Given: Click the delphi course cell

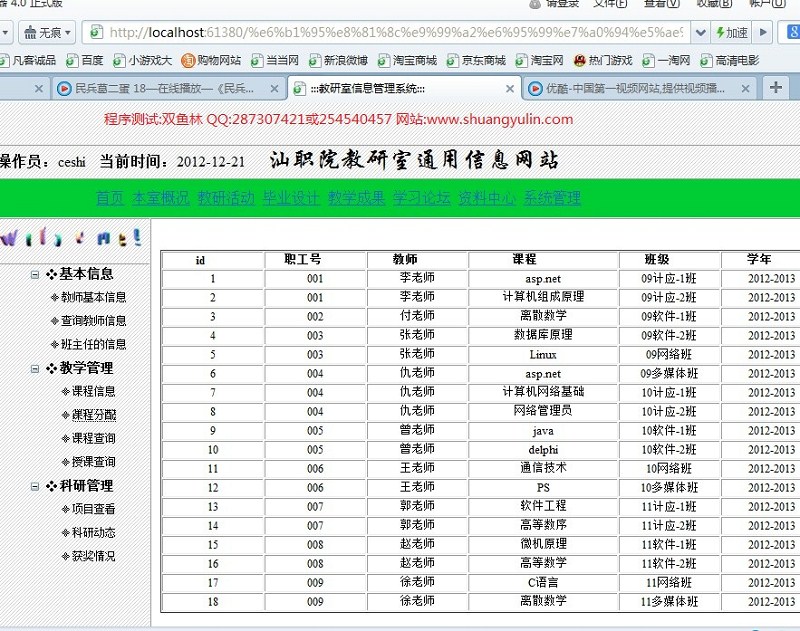Looking at the screenshot, I should [543, 450].
